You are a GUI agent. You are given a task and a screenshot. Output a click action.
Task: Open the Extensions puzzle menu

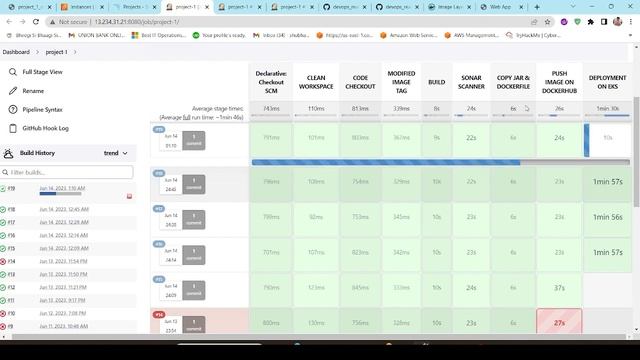(x=591, y=22)
